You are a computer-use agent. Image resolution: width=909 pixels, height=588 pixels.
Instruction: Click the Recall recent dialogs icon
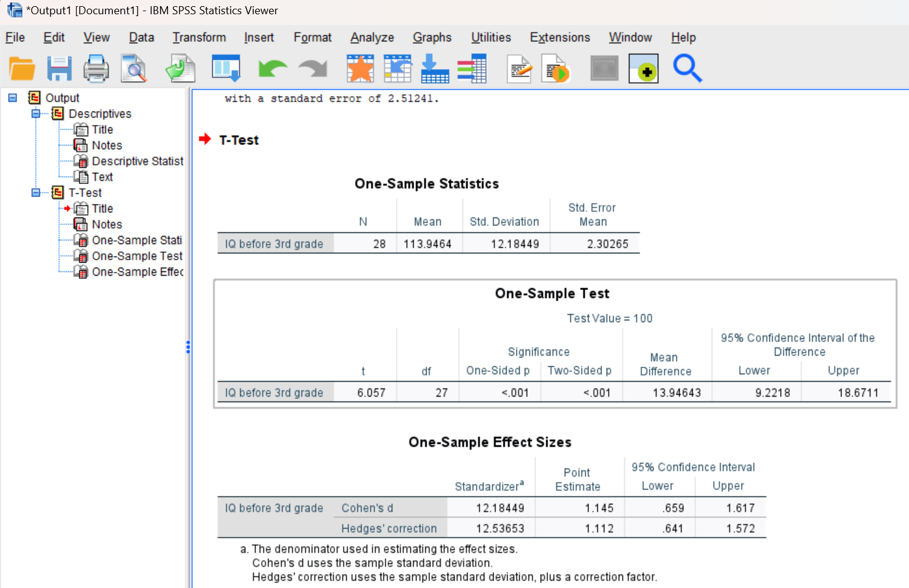coord(226,69)
